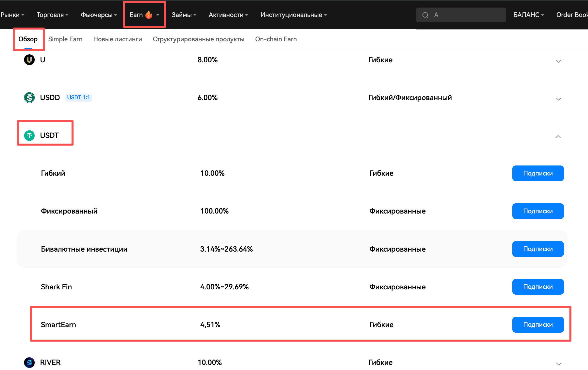Open the Займы dropdown menu
Screen dimensions: 588x370
[x=184, y=15]
